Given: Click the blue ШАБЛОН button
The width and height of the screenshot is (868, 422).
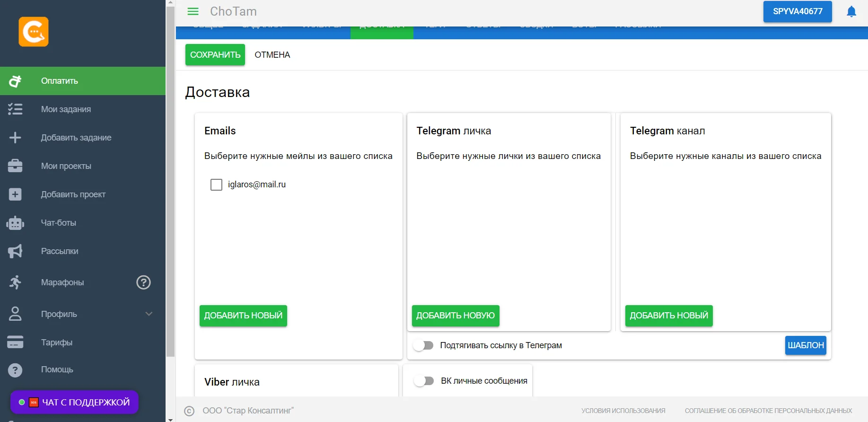Looking at the screenshot, I should point(805,345).
